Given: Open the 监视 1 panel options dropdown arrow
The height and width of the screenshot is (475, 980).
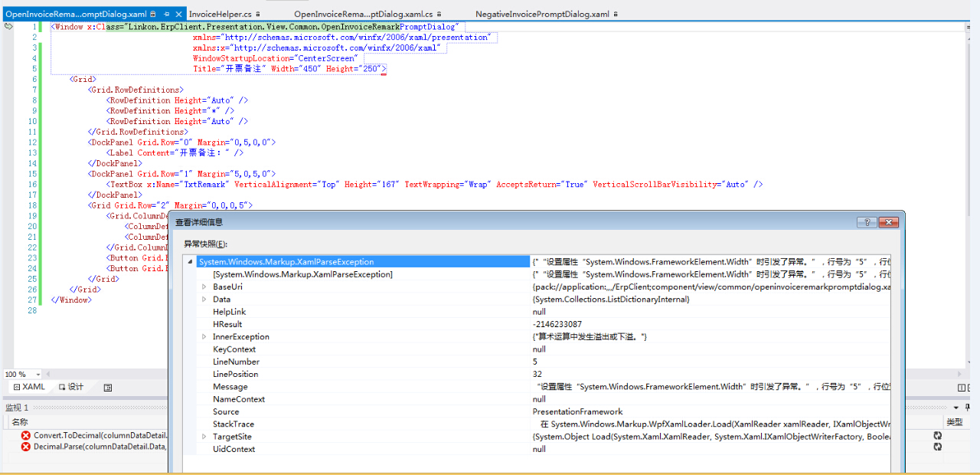Looking at the screenshot, I should pyautogui.click(x=956, y=408).
